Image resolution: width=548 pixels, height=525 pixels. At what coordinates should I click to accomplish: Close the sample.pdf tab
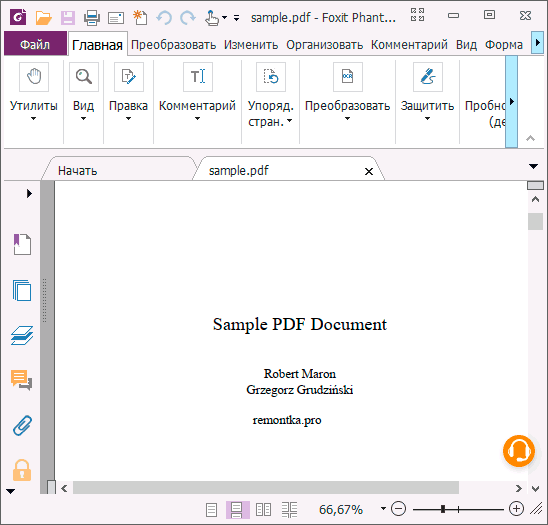click(369, 172)
